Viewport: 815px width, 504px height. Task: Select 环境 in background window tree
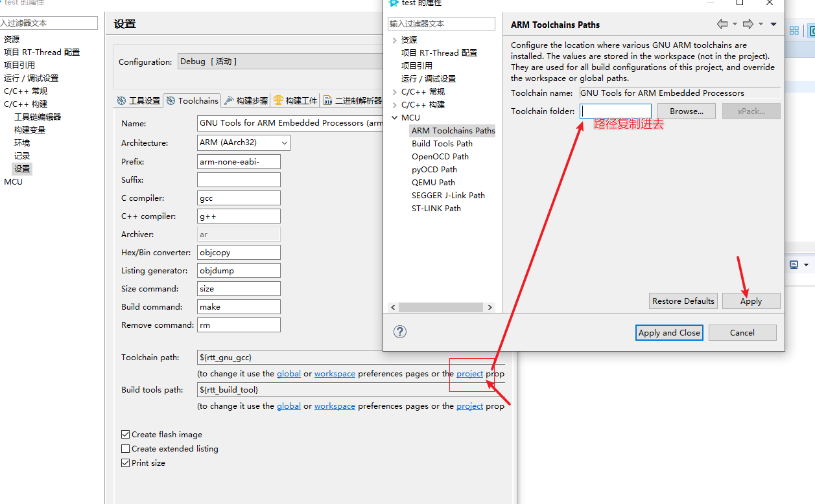(x=22, y=143)
